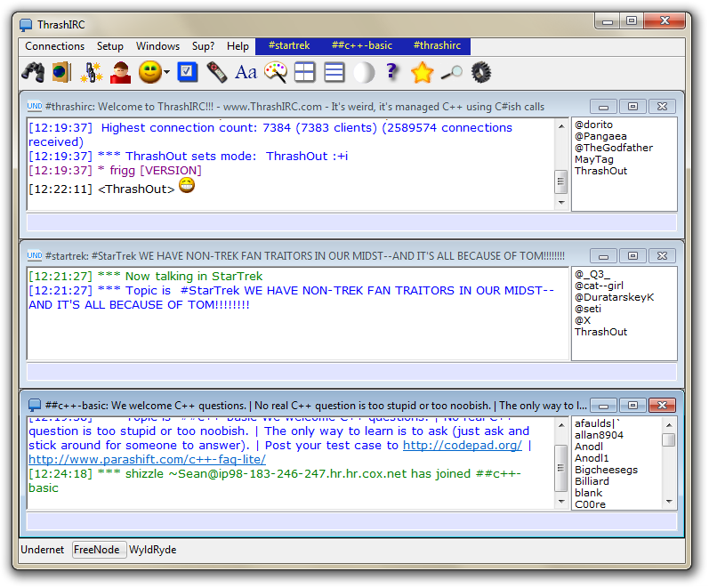Open the Connections menu
This screenshot has width=709, height=588.
[55, 46]
